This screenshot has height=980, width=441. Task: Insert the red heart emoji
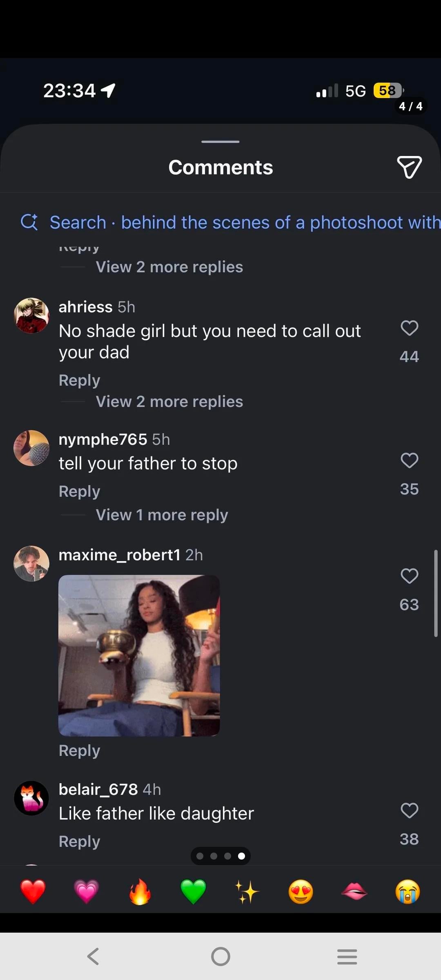(33, 891)
